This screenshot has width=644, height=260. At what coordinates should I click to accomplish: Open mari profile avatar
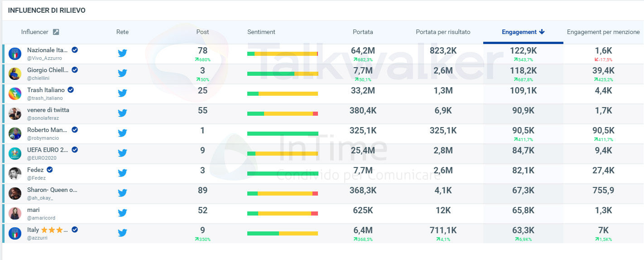coord(15,213)
